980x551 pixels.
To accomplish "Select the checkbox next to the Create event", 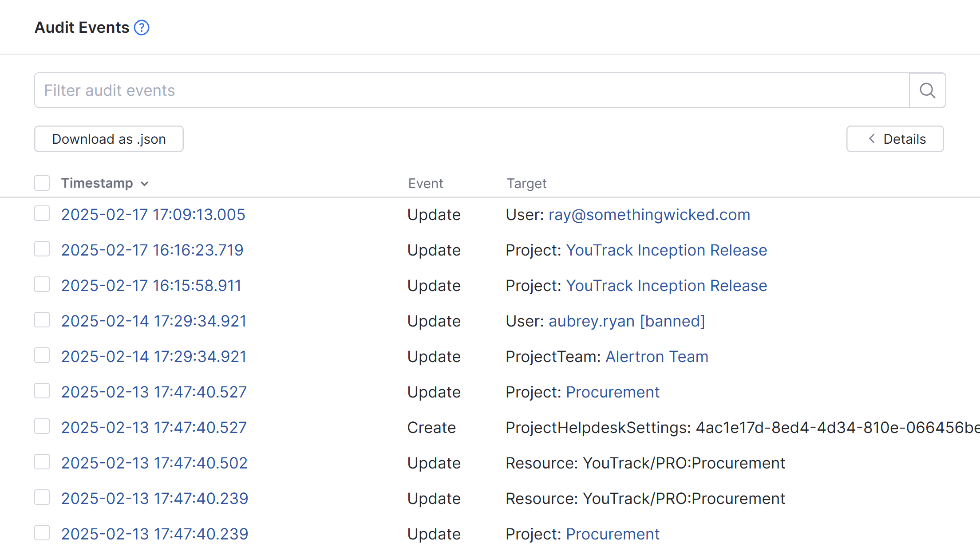I will point(42,426).
